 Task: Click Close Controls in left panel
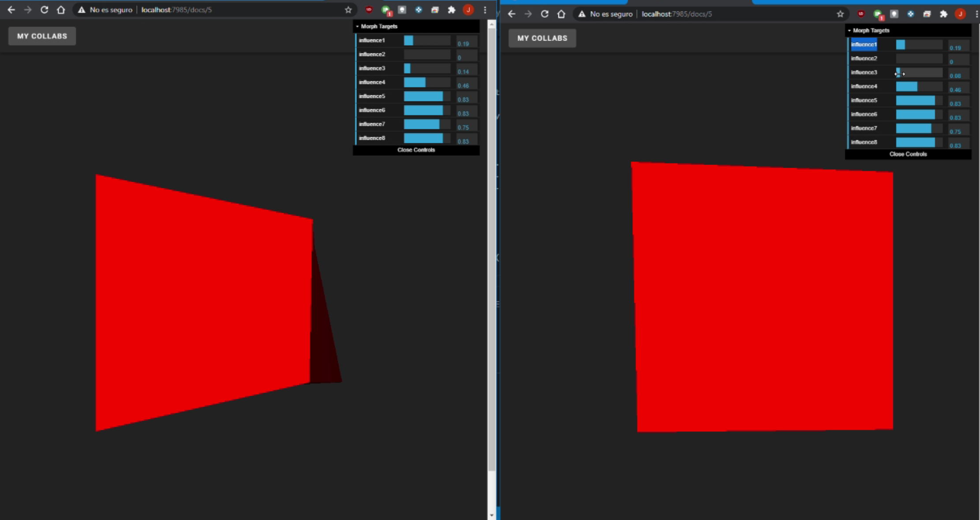tap(416, 150)
